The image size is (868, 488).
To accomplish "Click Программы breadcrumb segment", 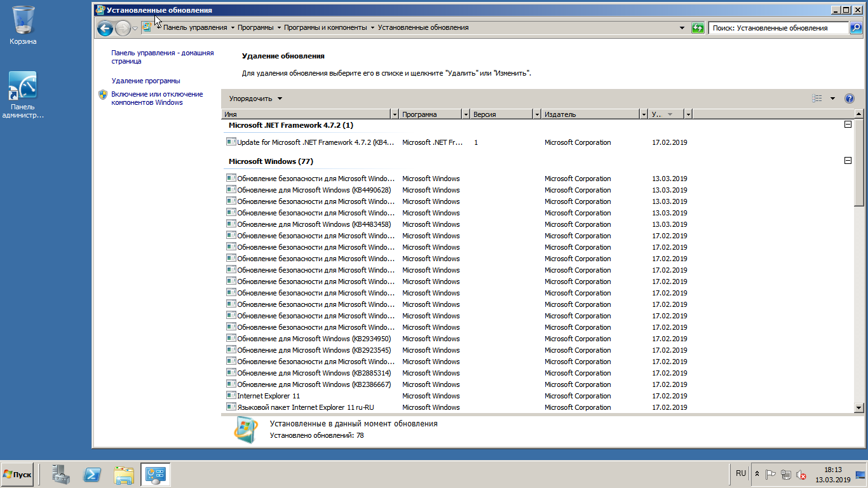I will 255,28.
